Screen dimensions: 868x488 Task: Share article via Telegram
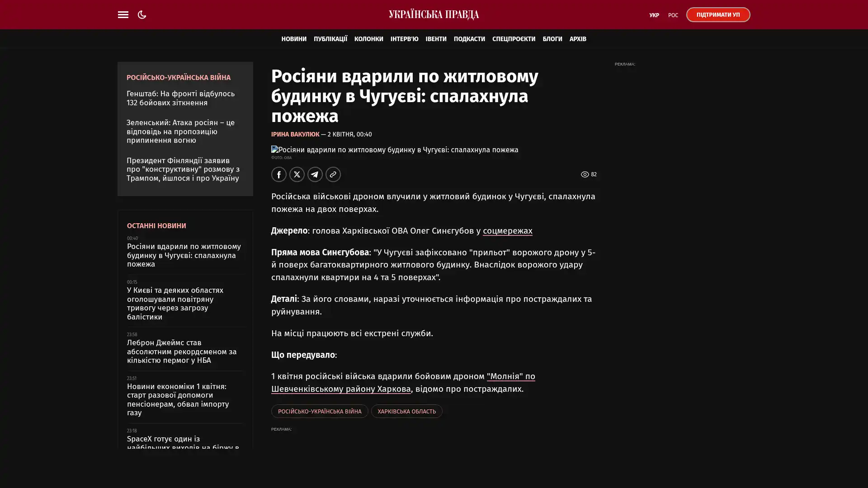315,174
